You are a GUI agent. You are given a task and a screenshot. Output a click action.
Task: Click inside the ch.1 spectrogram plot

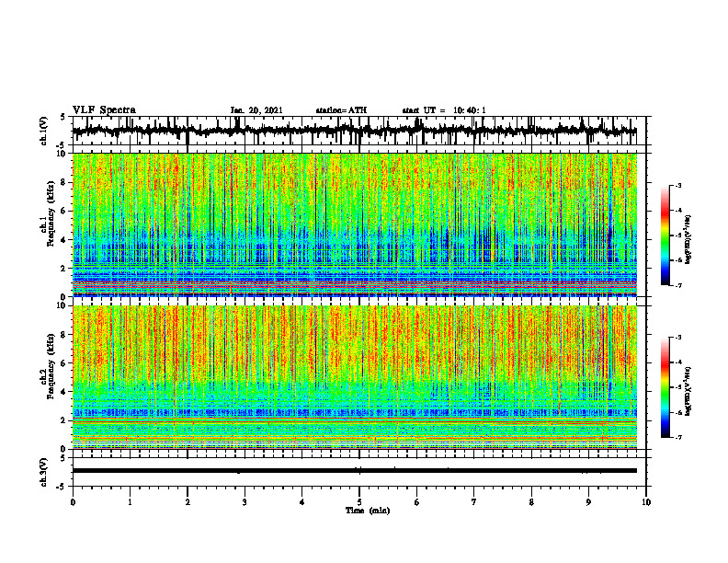[355, 224]
